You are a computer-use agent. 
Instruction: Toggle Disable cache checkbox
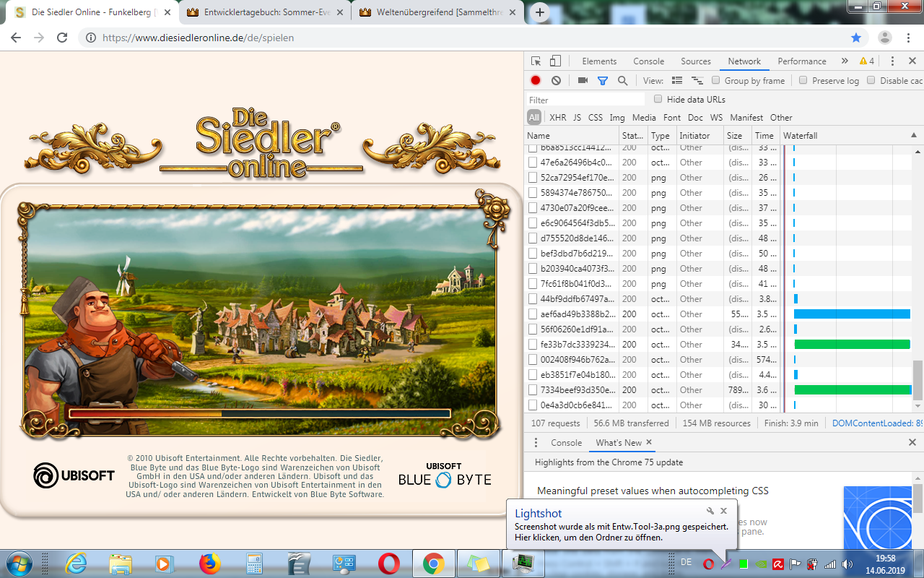point(871,80)
